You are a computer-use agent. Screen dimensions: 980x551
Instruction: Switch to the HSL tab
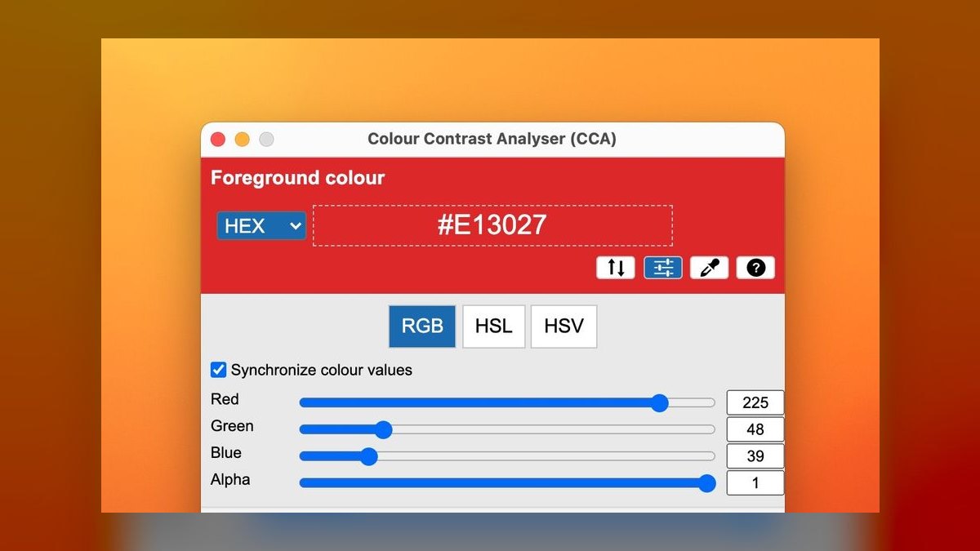tap(494, 327)
